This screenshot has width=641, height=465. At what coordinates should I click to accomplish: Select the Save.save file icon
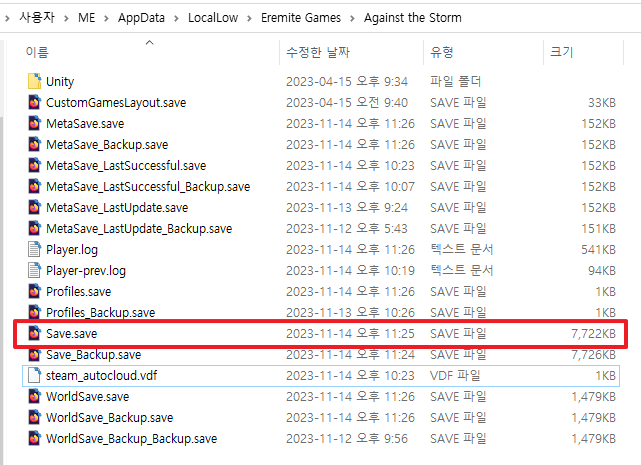(x=34, y=333)
